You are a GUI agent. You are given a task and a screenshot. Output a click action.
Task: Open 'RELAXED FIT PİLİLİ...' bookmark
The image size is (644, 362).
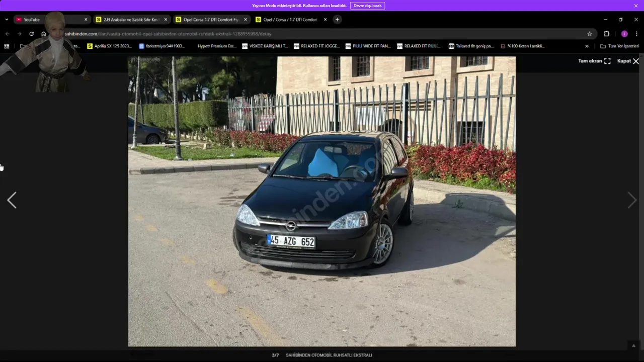tap(419, 46)
